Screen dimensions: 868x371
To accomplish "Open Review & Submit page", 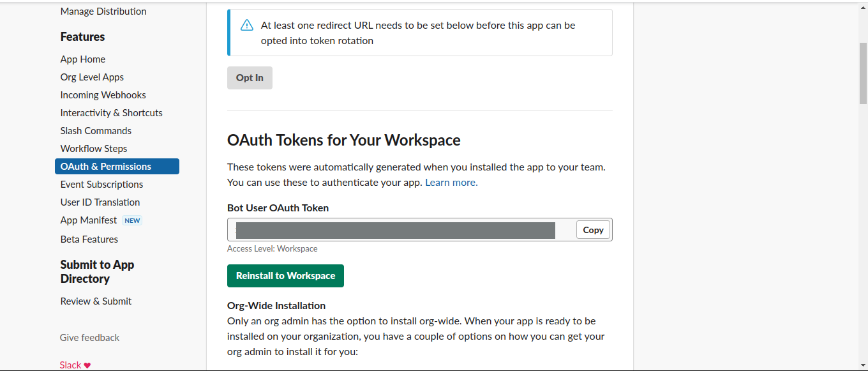I will tap(96, 301).
